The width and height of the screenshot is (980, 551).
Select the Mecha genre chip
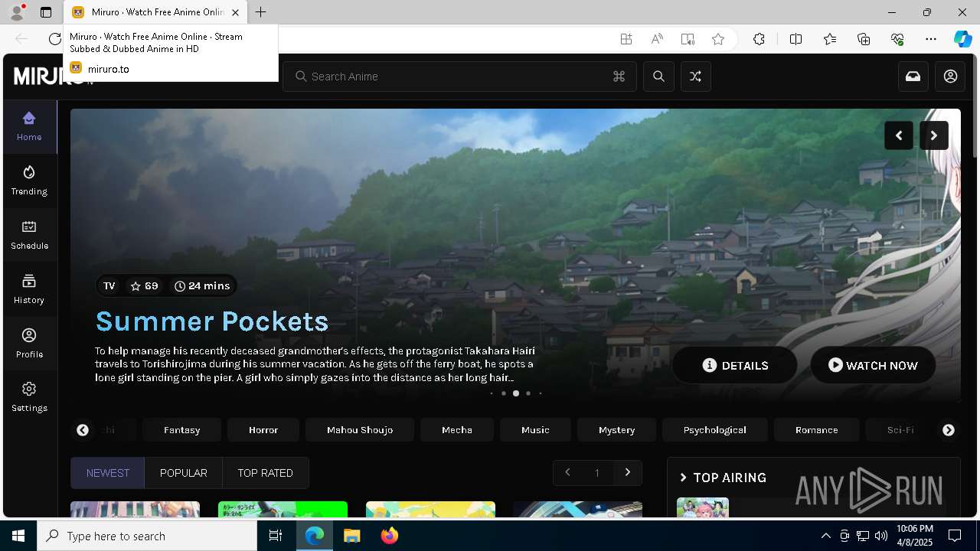pyautogui.click(x=457, y=430)
